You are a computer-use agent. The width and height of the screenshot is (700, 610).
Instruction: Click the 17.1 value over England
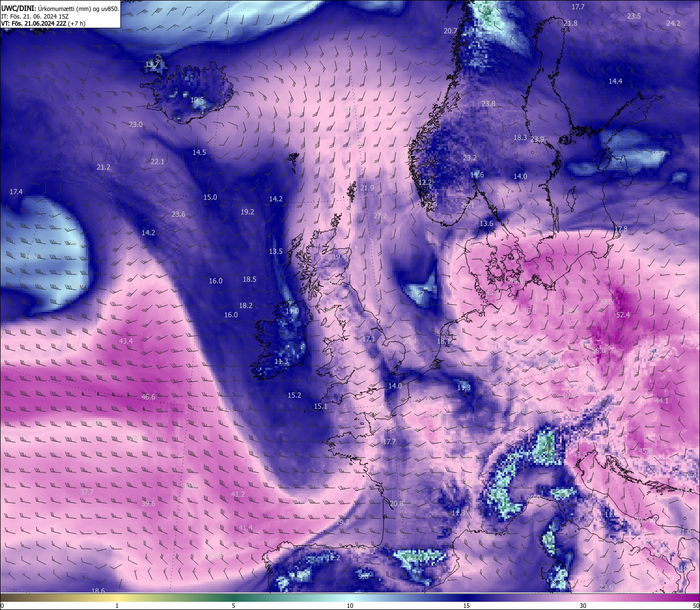coord(369,339)
